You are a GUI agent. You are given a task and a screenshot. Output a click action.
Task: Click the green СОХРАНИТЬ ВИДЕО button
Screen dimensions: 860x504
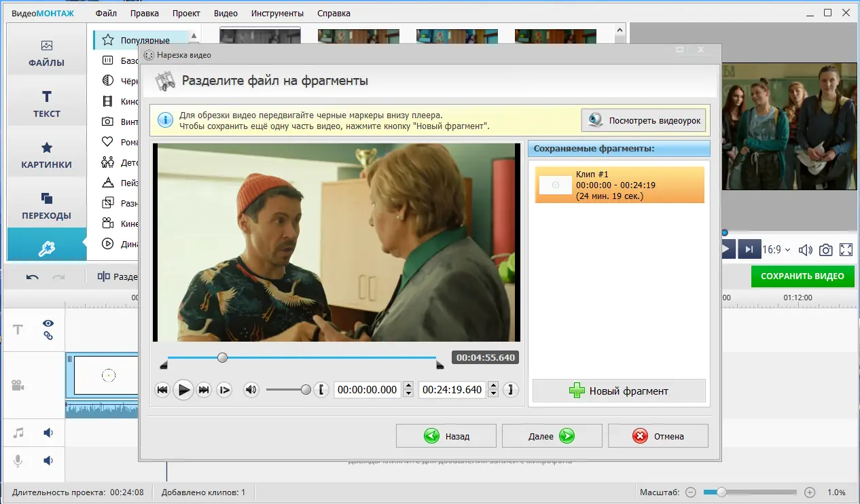802,276
